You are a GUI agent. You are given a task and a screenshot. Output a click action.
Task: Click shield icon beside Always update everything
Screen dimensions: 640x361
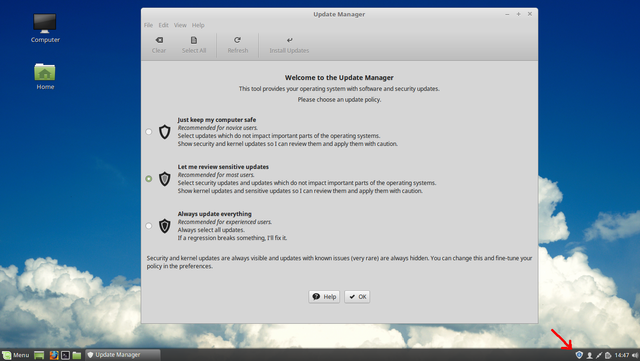164,226
